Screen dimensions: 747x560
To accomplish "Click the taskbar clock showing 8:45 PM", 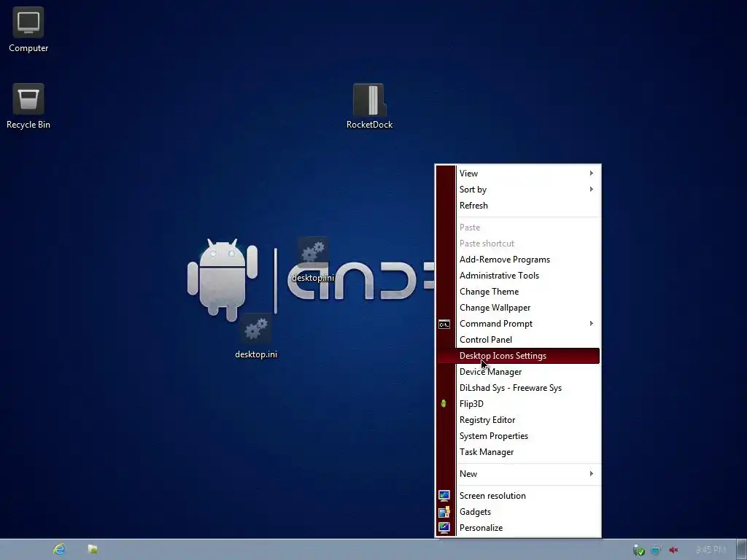I will [x=711, y=550].
